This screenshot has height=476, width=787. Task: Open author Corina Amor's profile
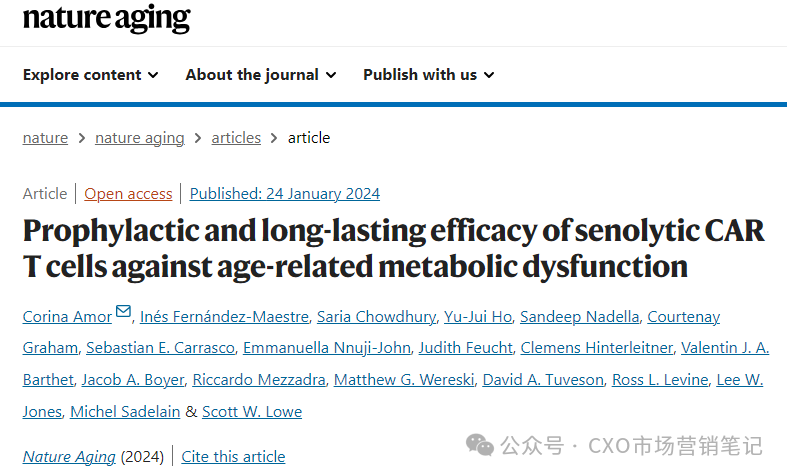[x=67, y=317]
